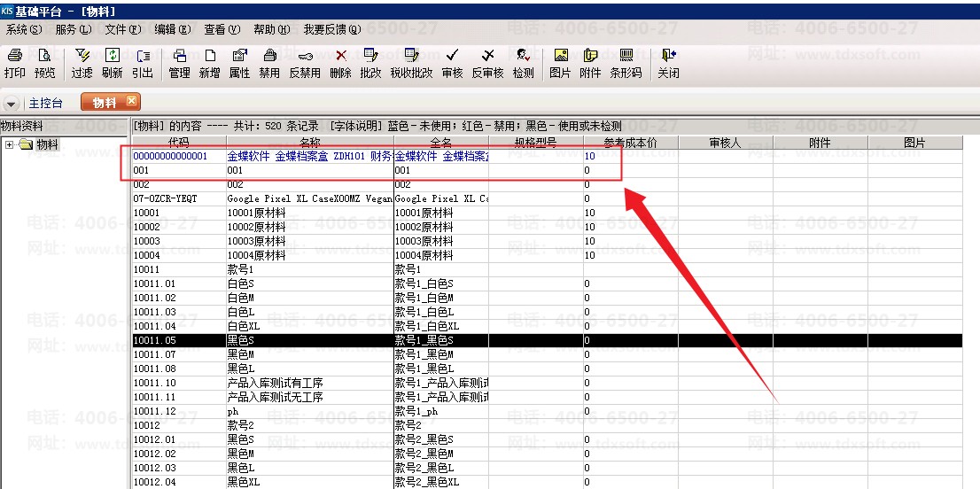Open the 系统 menu

(x=23, y=29)
